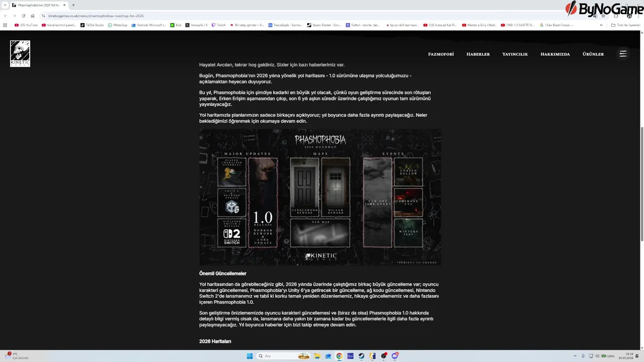
Task: Click the Crimson Eye event tile
Action: pos(408,202)
